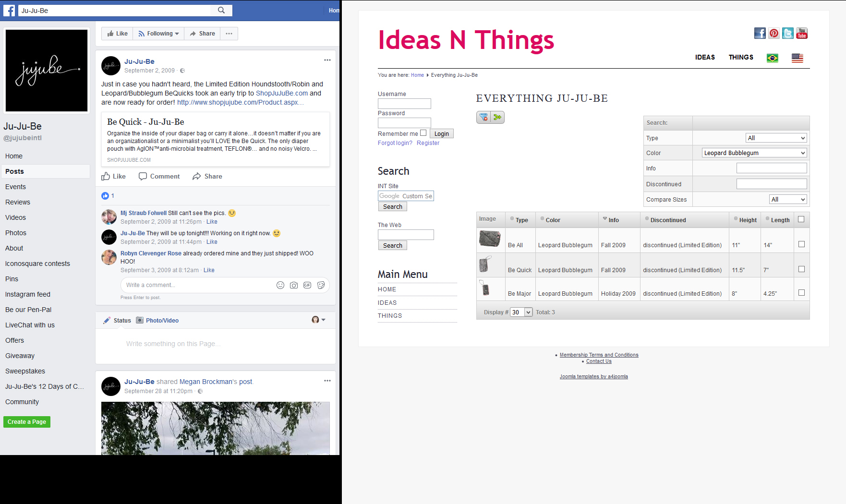Switch language with the US flag

pyautogui.click(x=798, y=58)
